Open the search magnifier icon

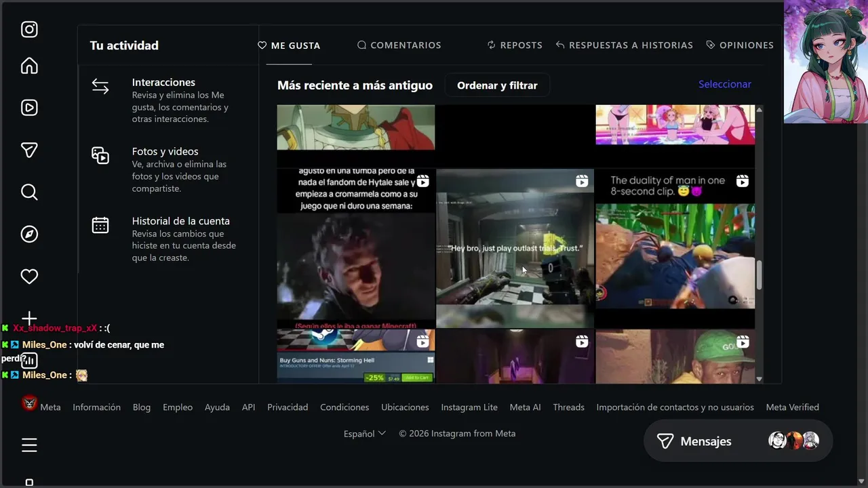pyautogui.click(x=29, y=192)
